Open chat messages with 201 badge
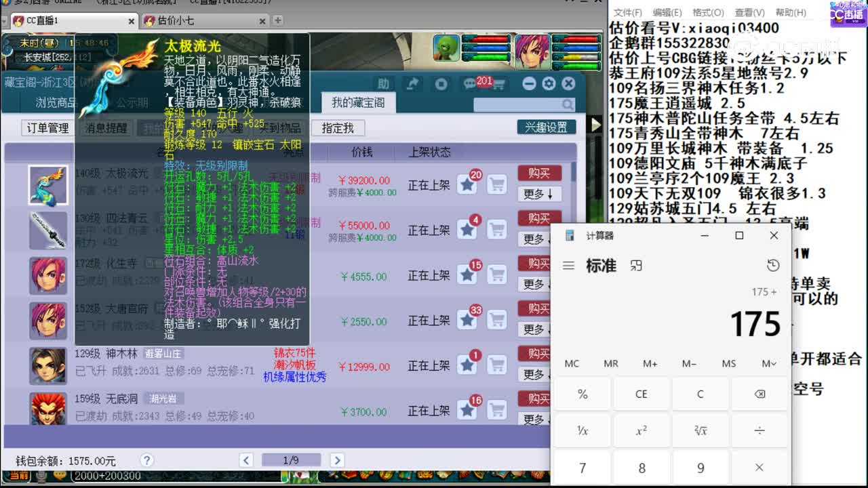Screen dimensions: 868x488 click(x=471, y=84)
